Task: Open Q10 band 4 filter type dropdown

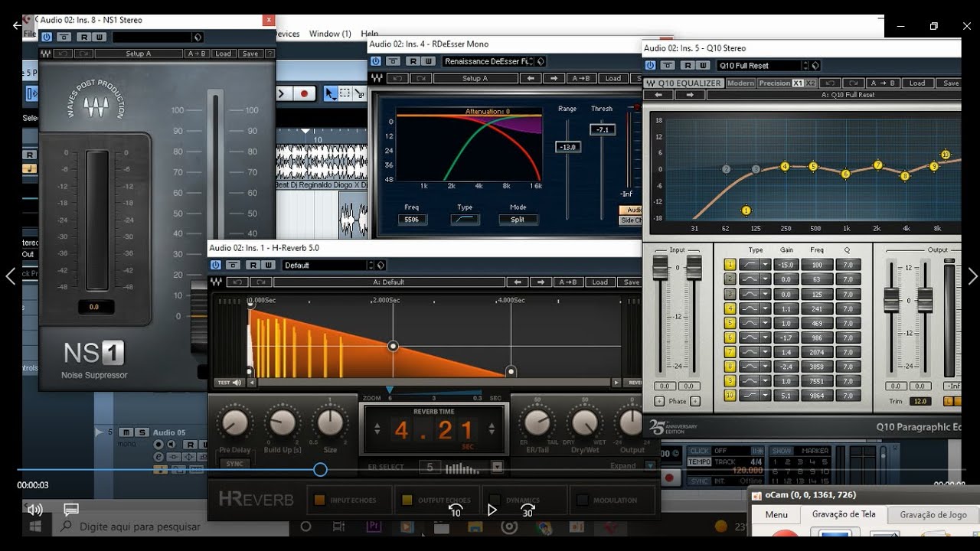Action: (x=764, y=308)
